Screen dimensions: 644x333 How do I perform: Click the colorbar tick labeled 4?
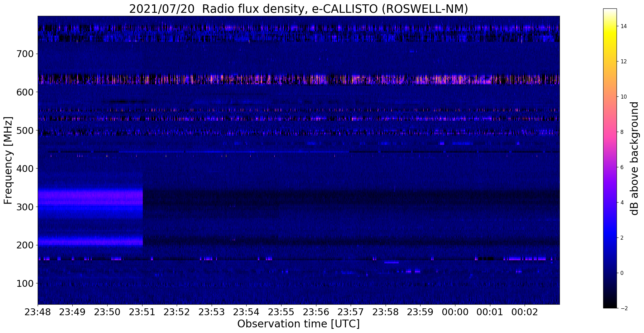(622, 203)
